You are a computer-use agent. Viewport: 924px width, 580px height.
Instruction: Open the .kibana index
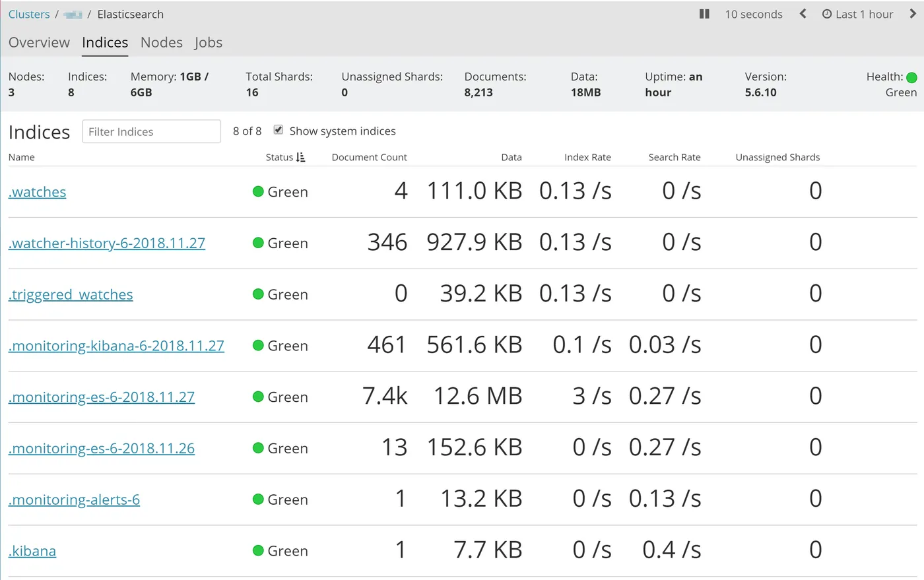(32, 551)
